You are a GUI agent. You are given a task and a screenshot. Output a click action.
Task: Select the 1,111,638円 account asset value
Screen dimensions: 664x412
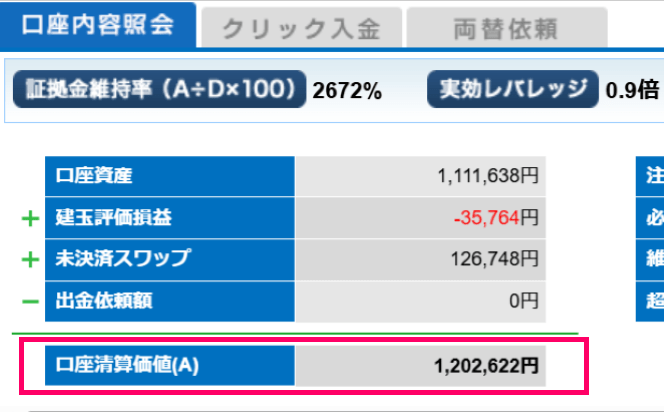487,177
